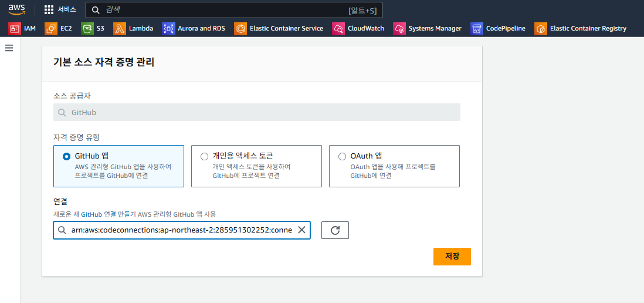The image size is (644, 303).
Task: Select the GitHub 앱 credential type
Action: point(118,166)
